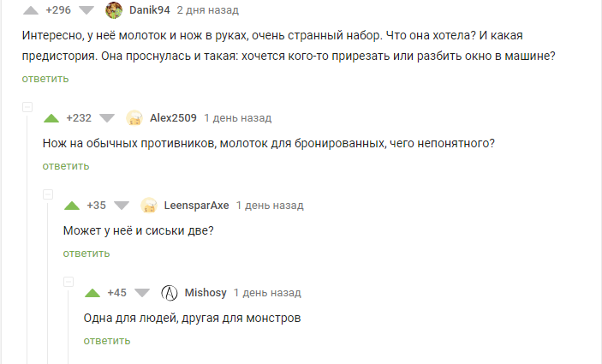Click Mishosy's avatar icon
602x364 pixels.
point(170,293)
